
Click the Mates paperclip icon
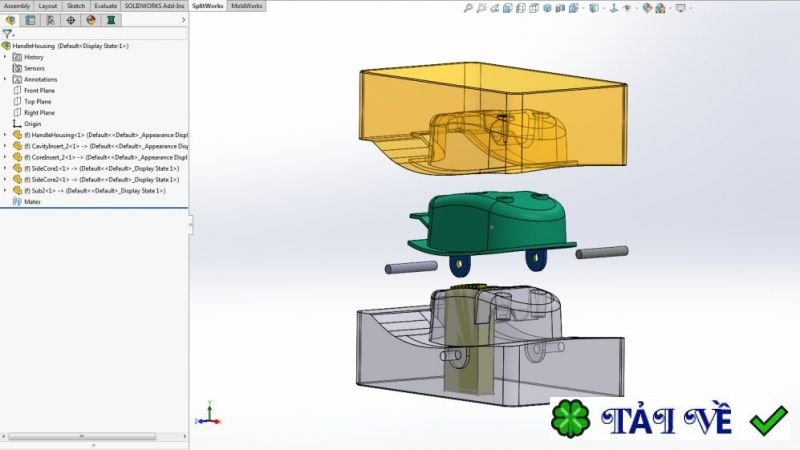[17, 202]
